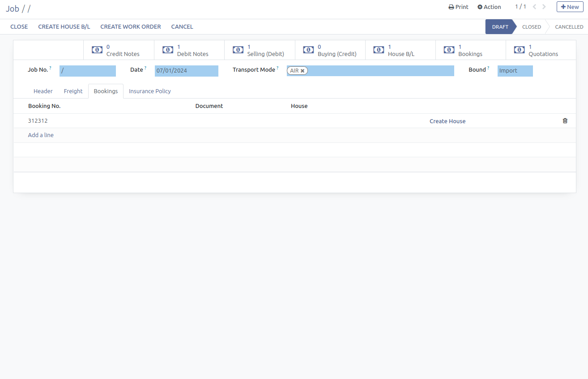Open Selling (Debit) money icon button
This screenshot has height=379, width=588.
[238, 50]
